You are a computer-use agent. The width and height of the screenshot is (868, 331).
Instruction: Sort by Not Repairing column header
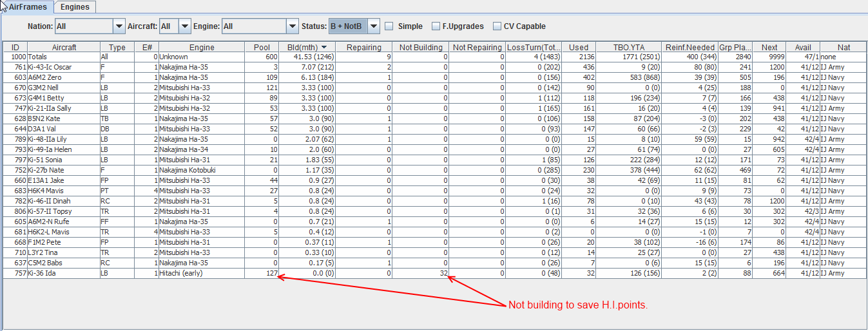(477, 47)
